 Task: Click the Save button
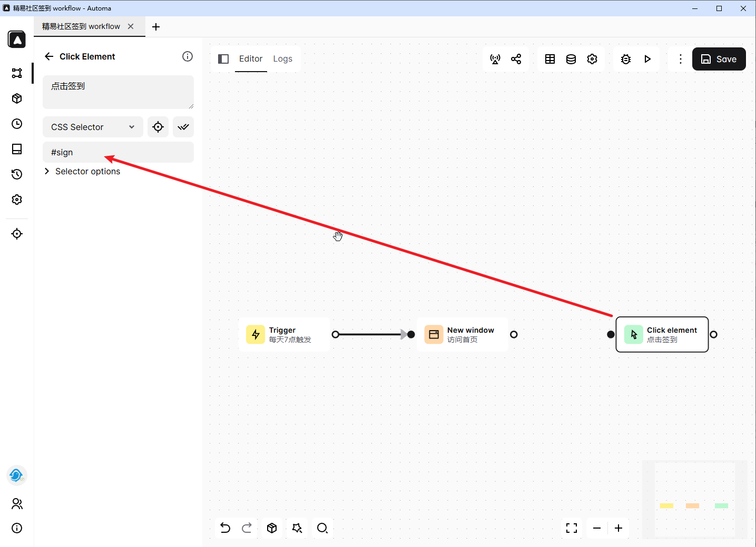coord(719,59)
